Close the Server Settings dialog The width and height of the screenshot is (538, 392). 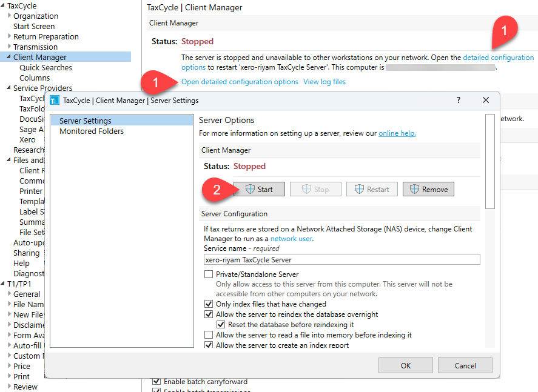[x=485, y=100]
